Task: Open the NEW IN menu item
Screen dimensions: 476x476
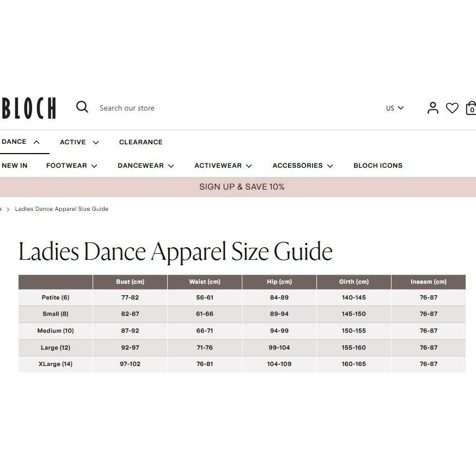Action: (x=15, y=166)
